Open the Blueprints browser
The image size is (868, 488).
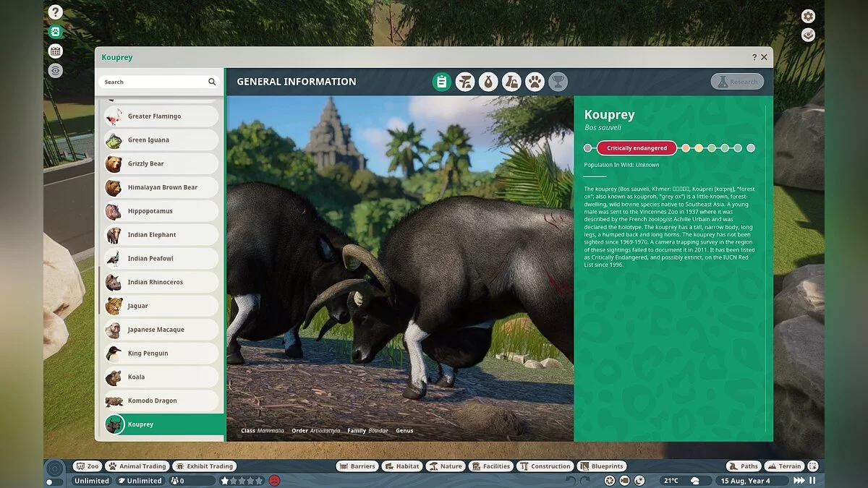click(603, 466)
